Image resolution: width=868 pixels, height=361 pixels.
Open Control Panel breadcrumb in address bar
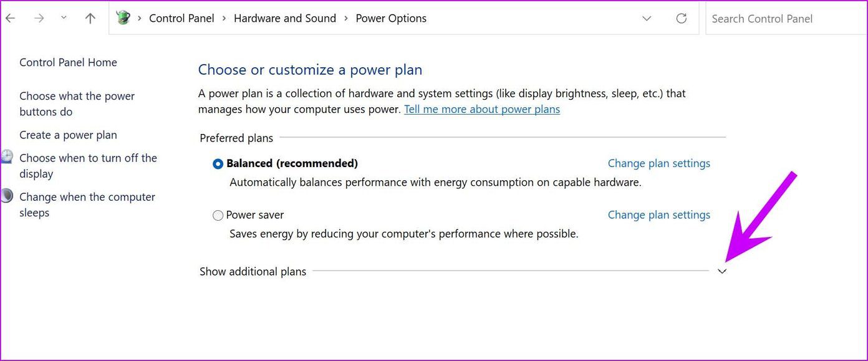(x=181, y=19)
